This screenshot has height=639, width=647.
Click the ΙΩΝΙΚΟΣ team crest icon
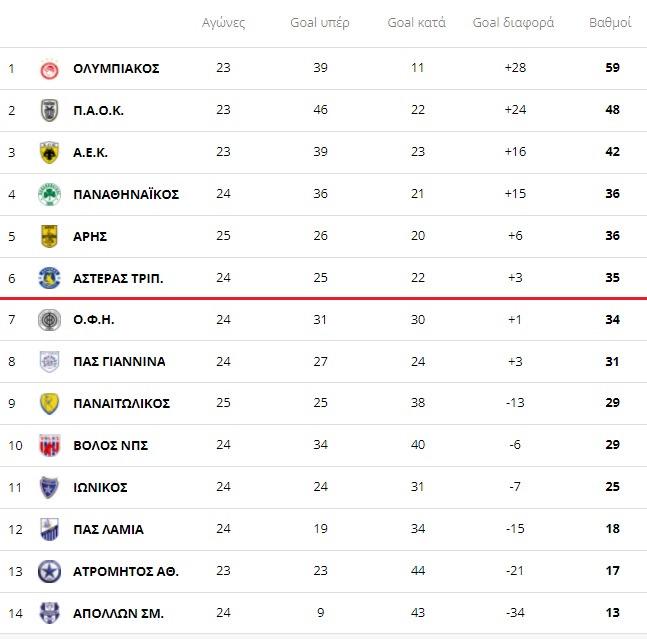click(48, 487)
